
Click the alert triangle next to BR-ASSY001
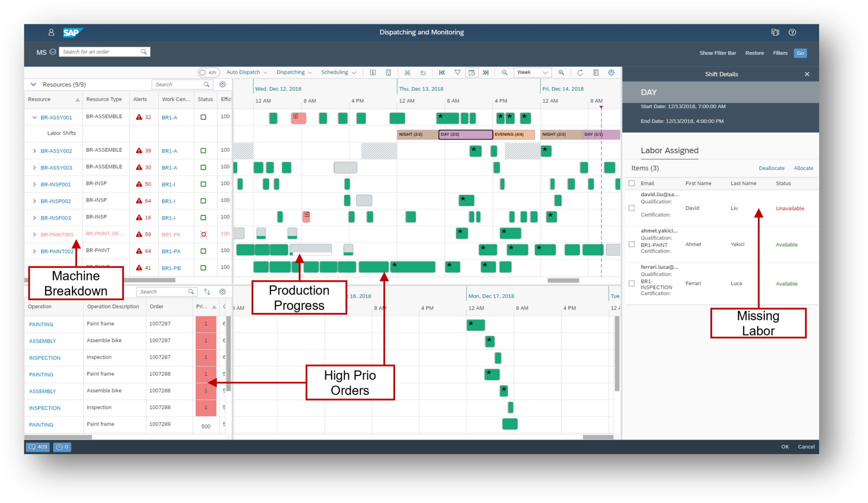(138, 117)
